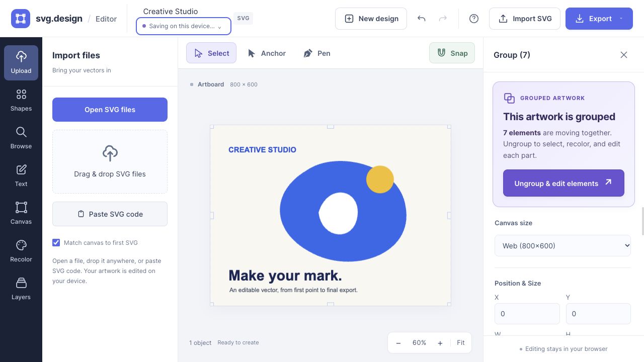Viewport: 644px width, 362px height.
Task: Undo the last action
Action: (x=422, y=19)
